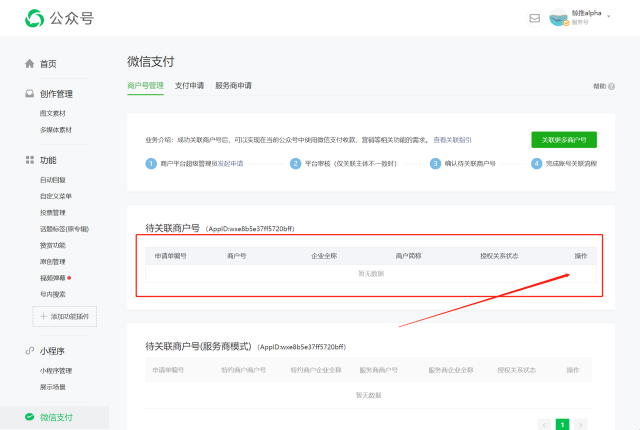The image size is (640, 430).
Task: Open 自定义菜单 in the sidebar
Action: click(56, 196)
